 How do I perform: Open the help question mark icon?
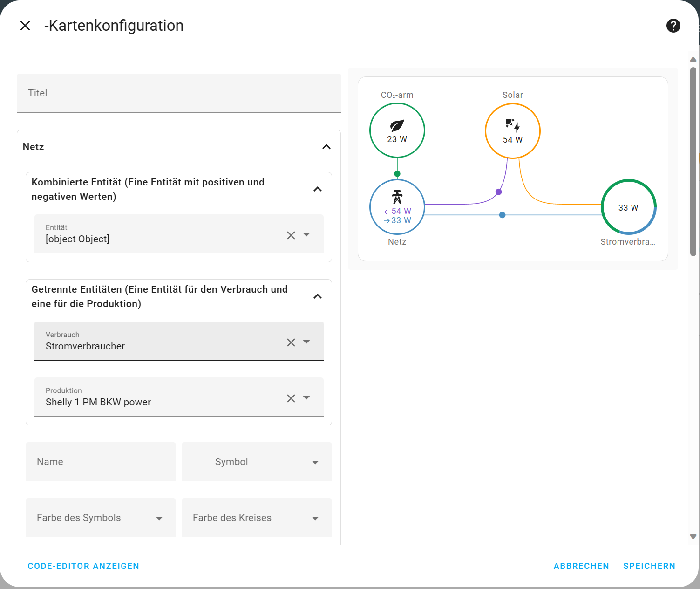pyautogui.click(x=673, y=26)
